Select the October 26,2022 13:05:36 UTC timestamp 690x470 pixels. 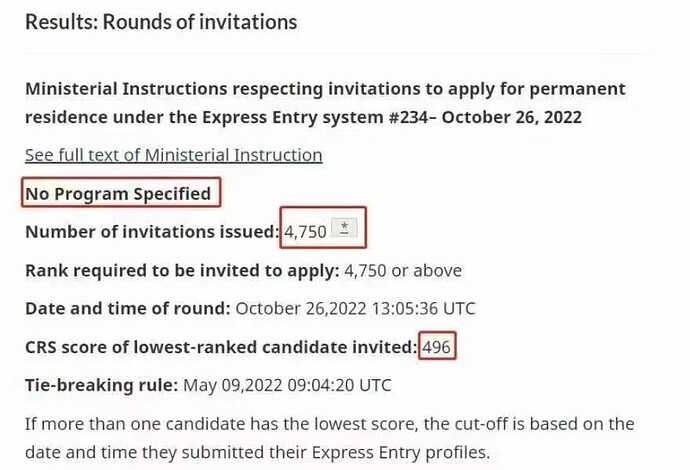[354, 309]
